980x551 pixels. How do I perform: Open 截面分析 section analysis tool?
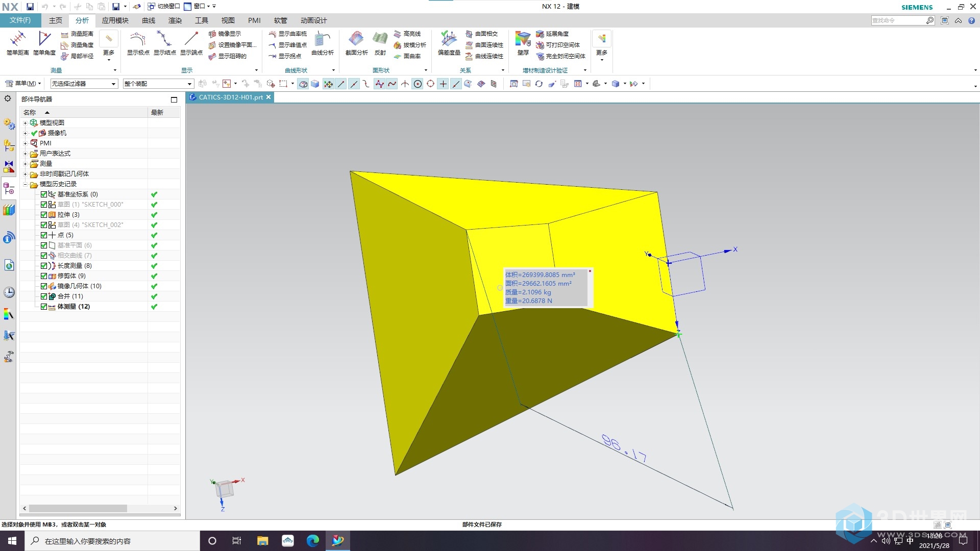(x=356, y=43)
